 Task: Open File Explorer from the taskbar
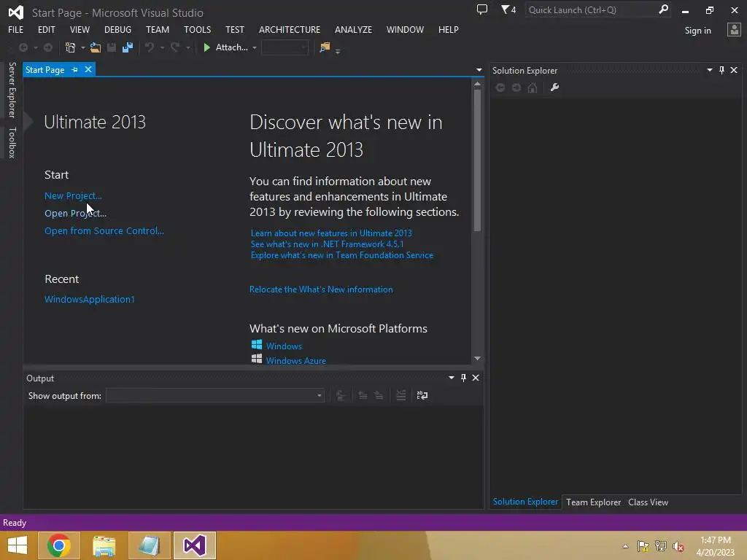(104, 545)
